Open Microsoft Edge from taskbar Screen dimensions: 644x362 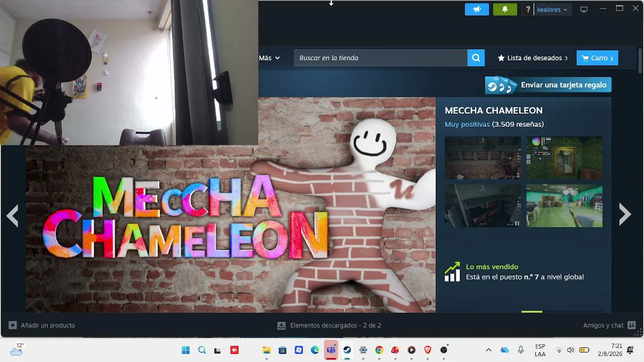pyautogui.click(x=314, y=350)
